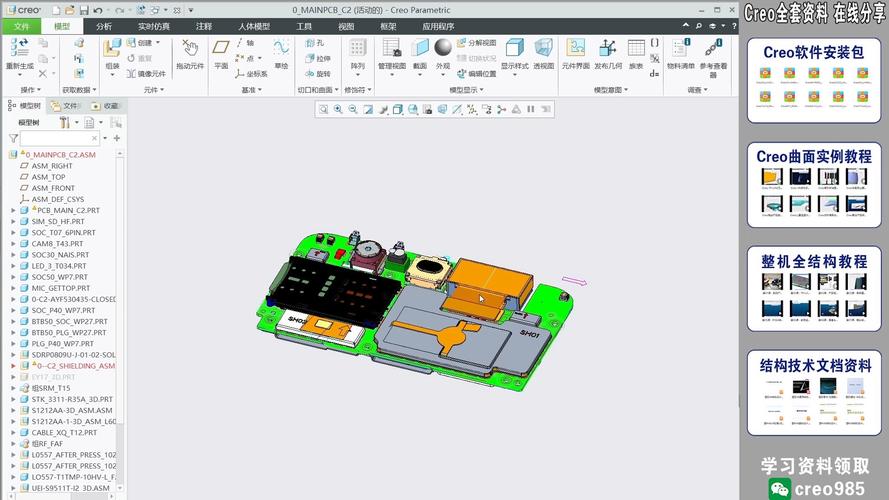
Task: Click the model tree search filter field
Action: (x=58, y=138)
